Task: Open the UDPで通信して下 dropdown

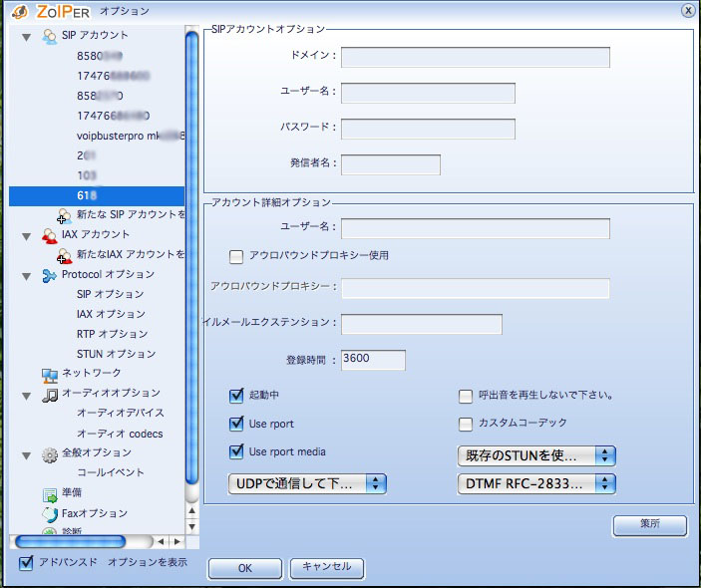Action: click(x=307, y=483)
